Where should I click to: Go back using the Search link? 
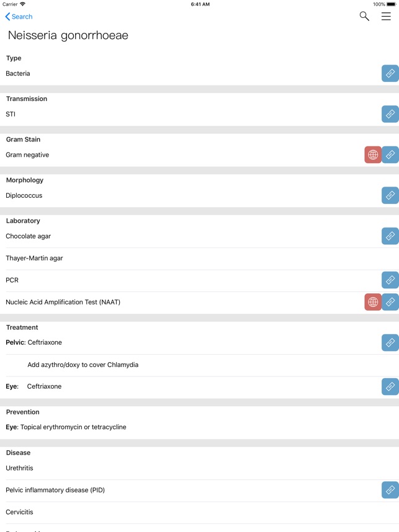17,17
